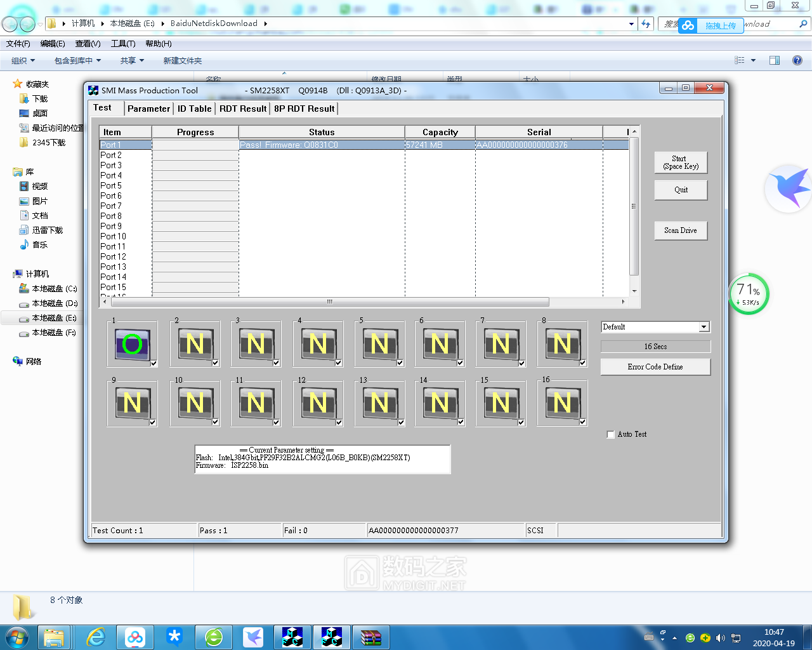Toggle the port 3 enable checkbox
Screen dimensions: 812x650
click(x=277, y=364)
